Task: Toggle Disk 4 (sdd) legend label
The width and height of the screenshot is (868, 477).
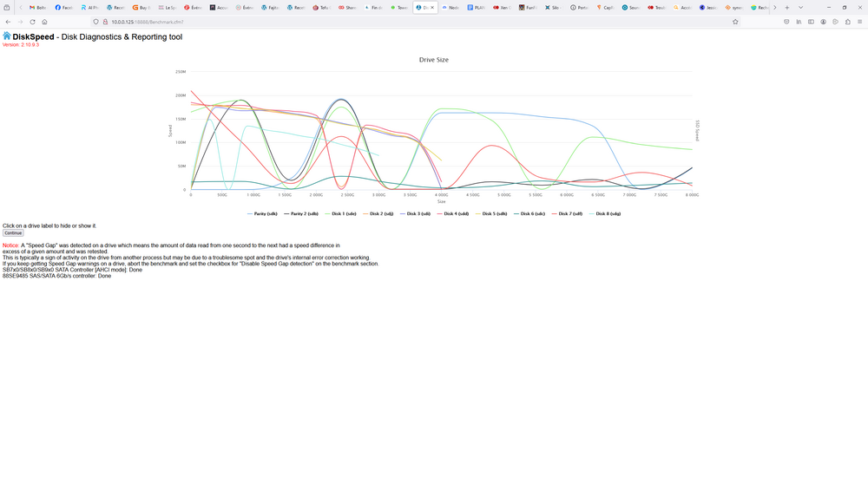Action: pyautogui.click(x=452, y=213)
